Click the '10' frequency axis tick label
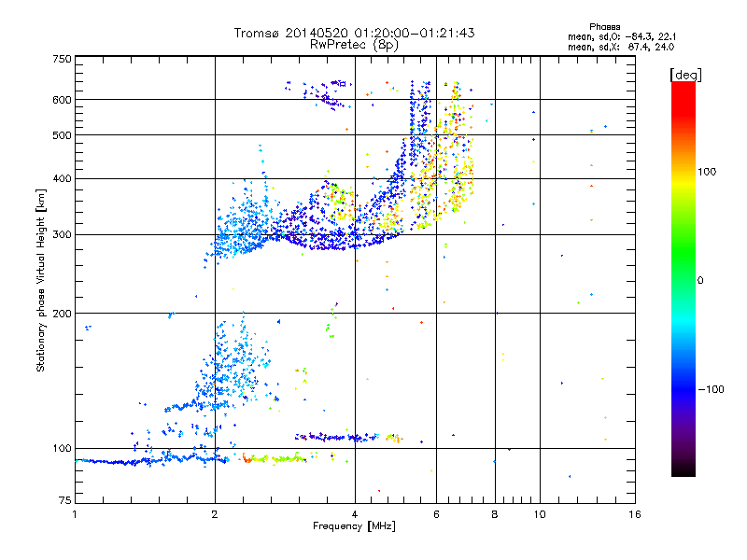Screen dimensions: 747x560 [x=540, y=514]
